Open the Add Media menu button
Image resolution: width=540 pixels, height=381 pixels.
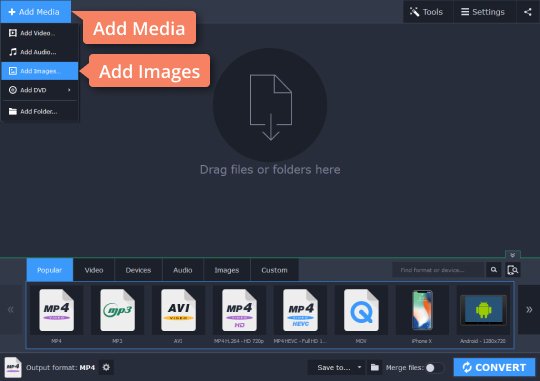coord(36,12)
